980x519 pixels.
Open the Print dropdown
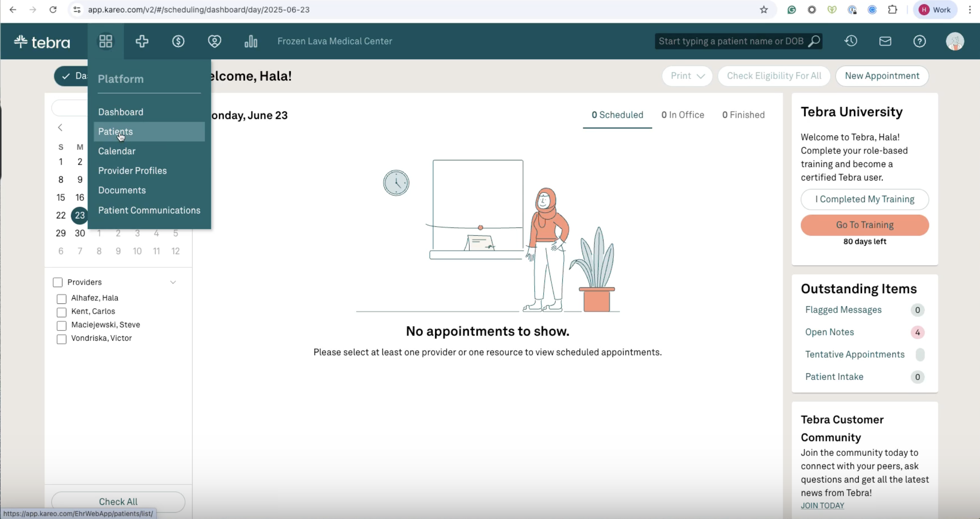687,76
